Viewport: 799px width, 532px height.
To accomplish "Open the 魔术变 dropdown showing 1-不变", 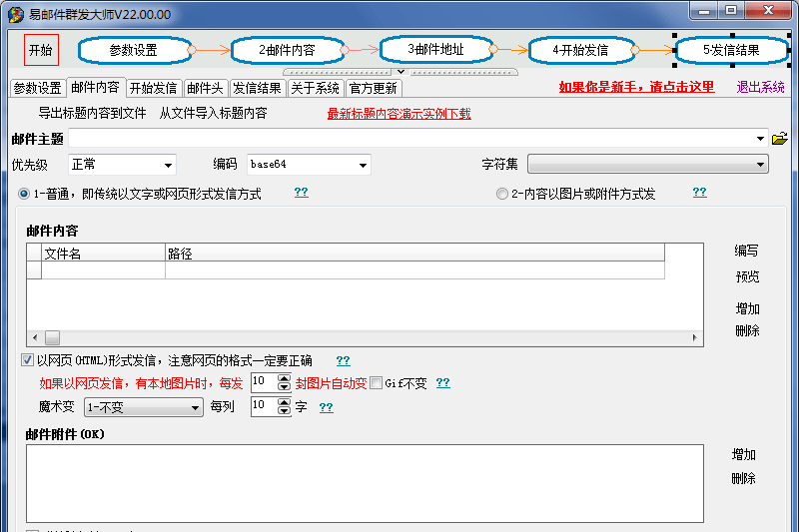I will [144, 407].
